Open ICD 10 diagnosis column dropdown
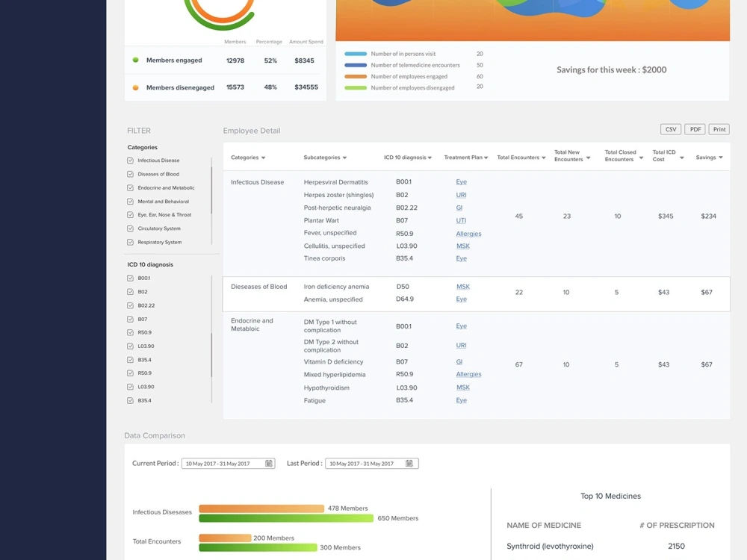 tap(430, 158)
